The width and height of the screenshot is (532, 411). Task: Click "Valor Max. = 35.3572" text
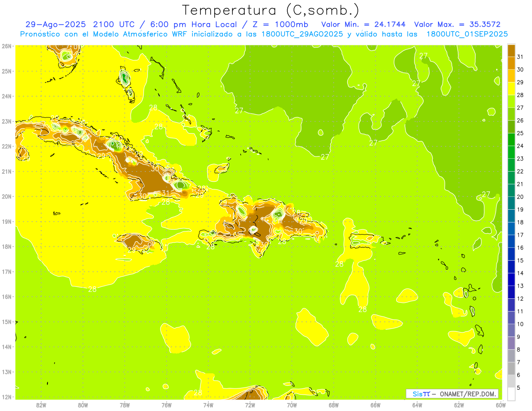(457, 24)
